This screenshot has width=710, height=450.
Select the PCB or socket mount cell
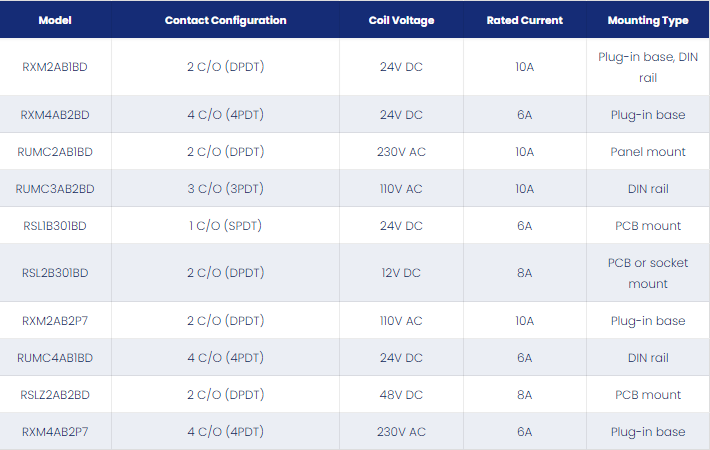tap(648, 273)
